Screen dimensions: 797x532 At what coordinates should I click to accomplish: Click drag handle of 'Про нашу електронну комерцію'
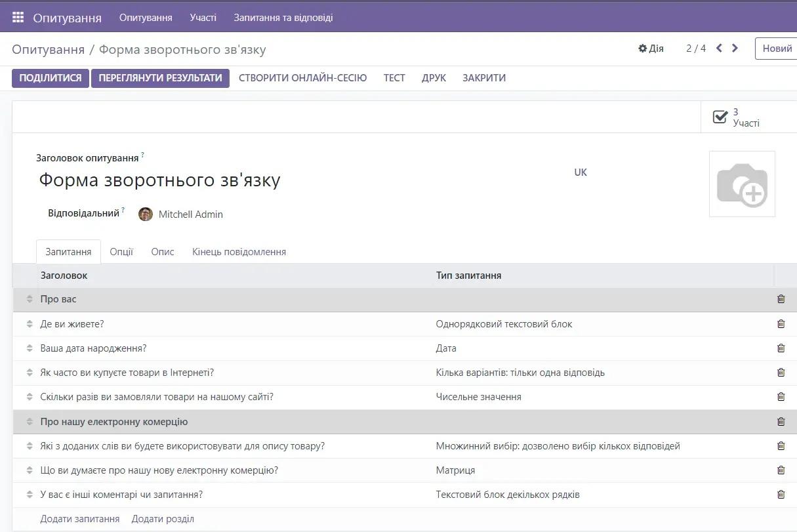coord(30,422)
